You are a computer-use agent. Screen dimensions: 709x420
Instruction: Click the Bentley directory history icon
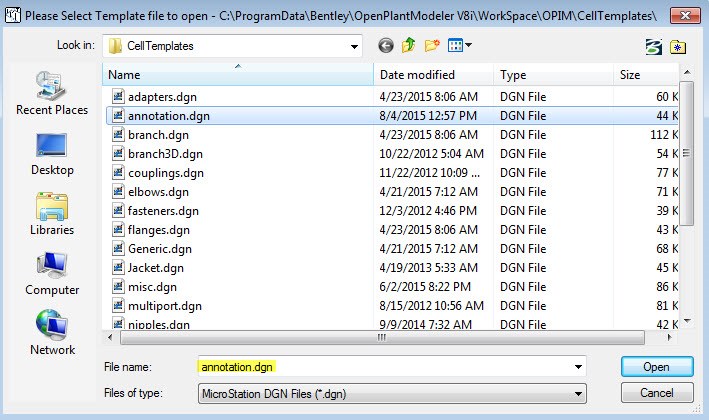[x=653, y=47]
